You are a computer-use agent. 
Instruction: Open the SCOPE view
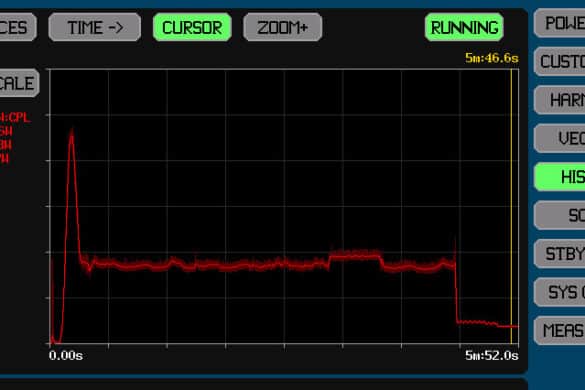click(x=560, y=215)
